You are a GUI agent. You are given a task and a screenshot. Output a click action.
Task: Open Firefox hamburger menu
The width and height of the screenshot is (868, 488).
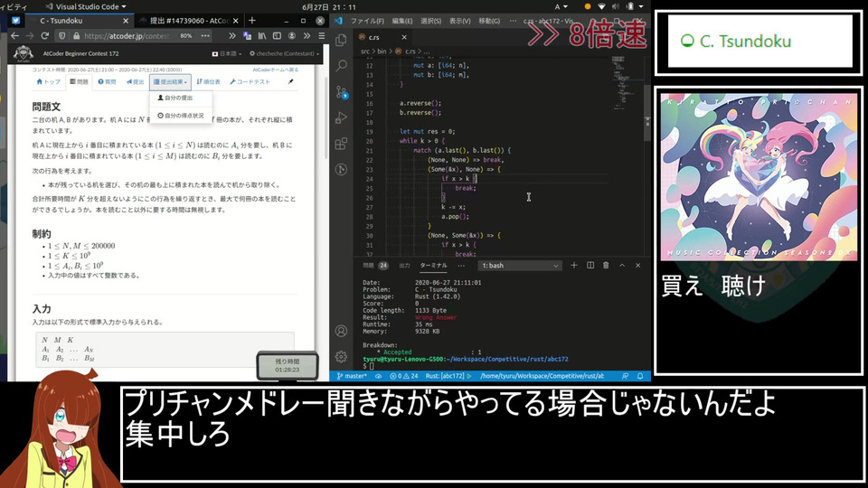click(x=322, y=35)
